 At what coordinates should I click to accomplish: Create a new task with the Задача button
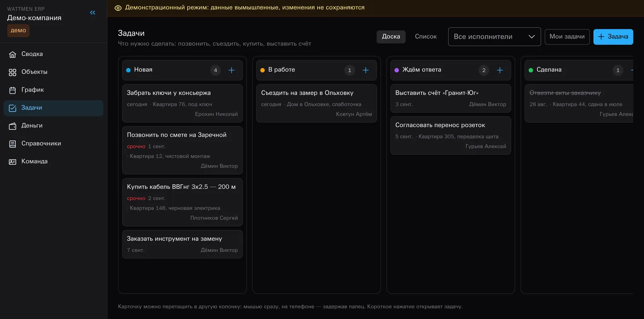click(613, 37)
